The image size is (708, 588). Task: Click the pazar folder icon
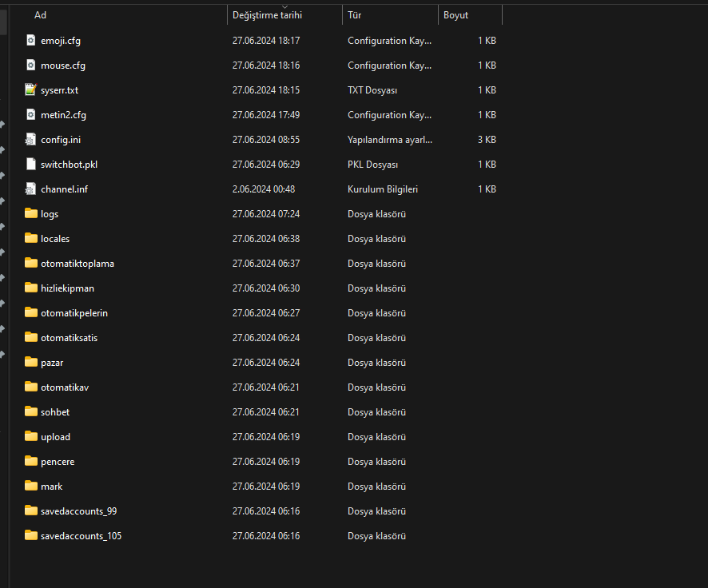point(30,363)
